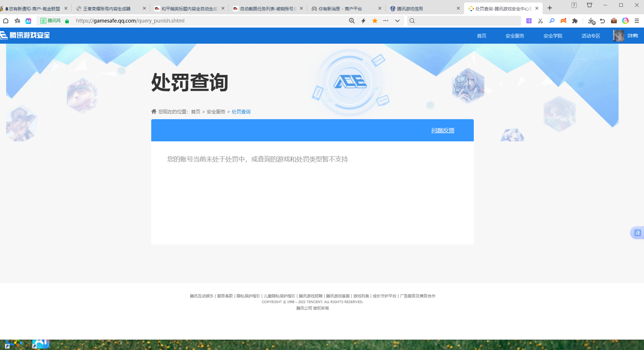
Task: Open 腾讯互动娱乐 footer link
Action: [x=202, y=296]
